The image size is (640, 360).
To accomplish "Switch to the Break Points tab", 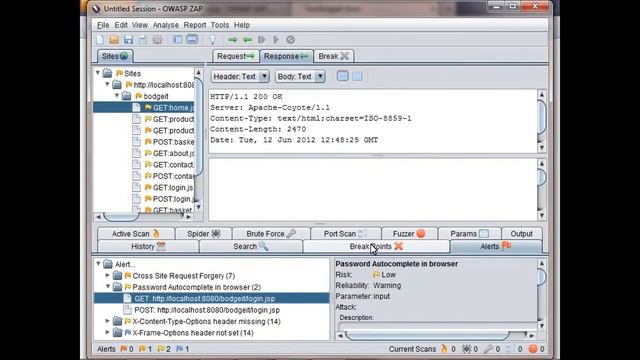I will [376, 247].
